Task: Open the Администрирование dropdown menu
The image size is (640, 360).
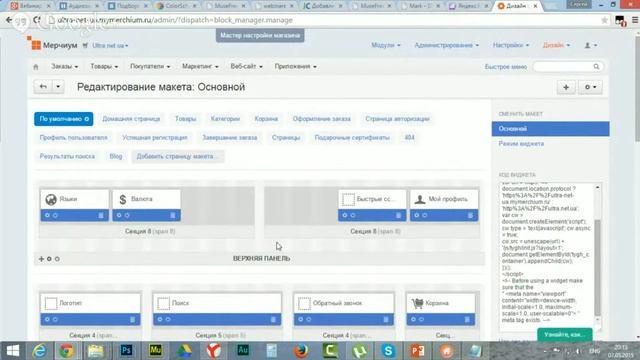Action: [x=447, y=45]
